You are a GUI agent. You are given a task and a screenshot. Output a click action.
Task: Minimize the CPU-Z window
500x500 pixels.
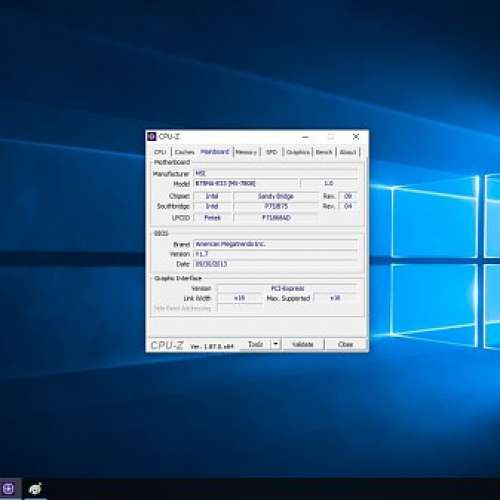coord(306,137)
